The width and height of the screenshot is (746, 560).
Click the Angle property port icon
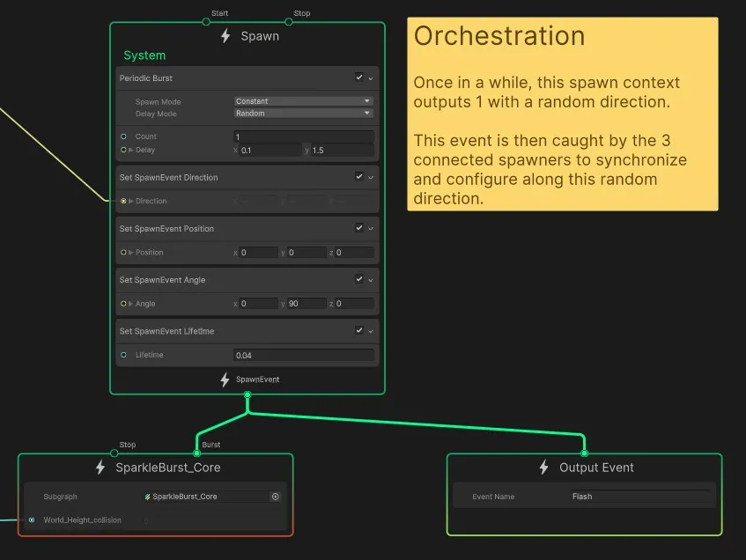click(123, 303)
